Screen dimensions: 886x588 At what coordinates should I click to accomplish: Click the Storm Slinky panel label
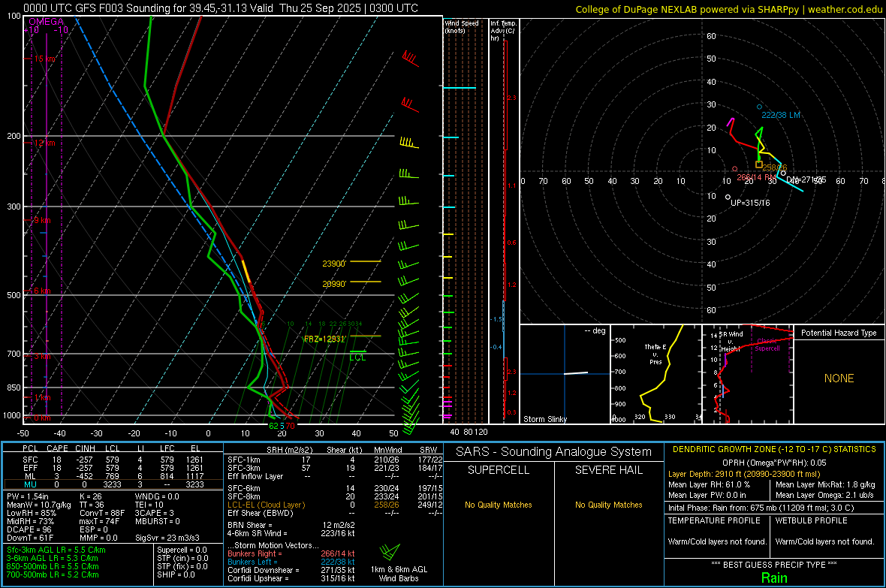tap(544, 419)
